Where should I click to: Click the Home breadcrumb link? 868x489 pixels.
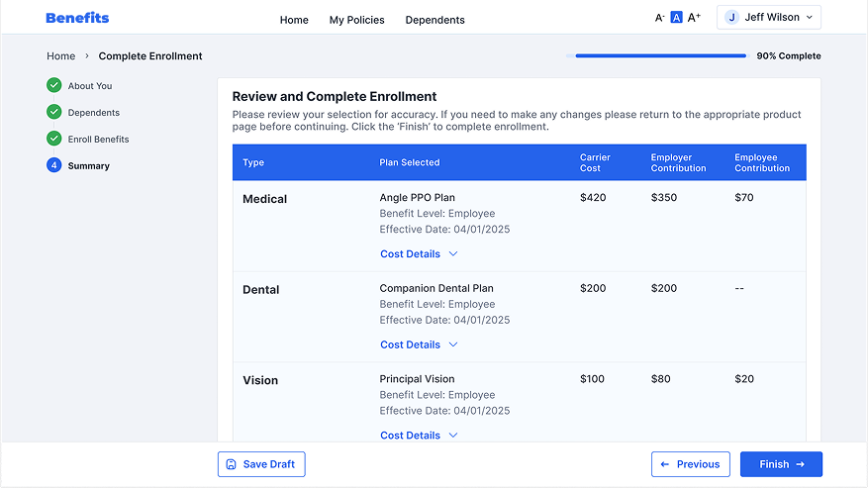[x=60, y=56]
